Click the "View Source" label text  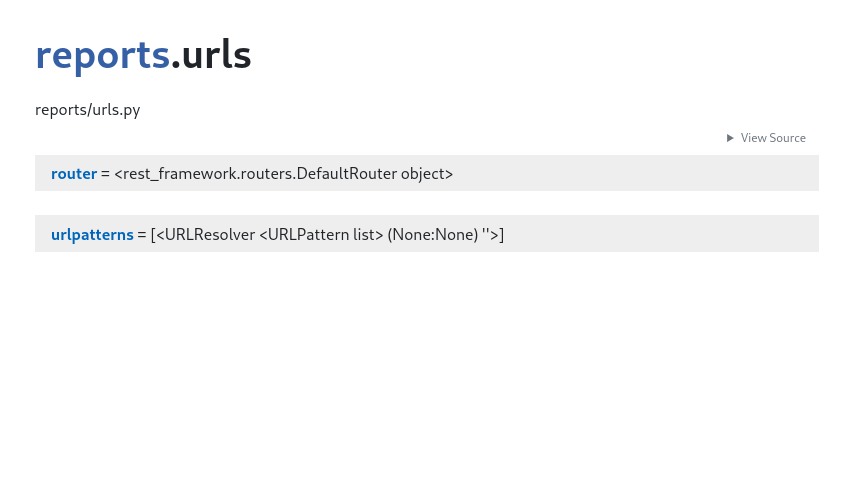point(773,138)
